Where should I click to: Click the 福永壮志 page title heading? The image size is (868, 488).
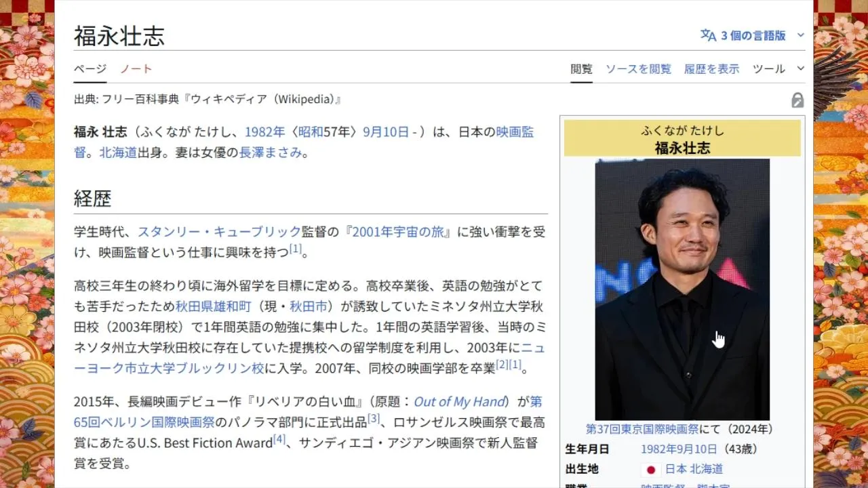(x=119, y=36)
